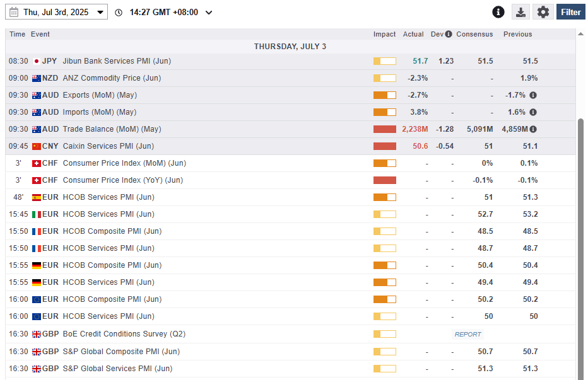Open the information icon in top toolbar

(498, 12)
